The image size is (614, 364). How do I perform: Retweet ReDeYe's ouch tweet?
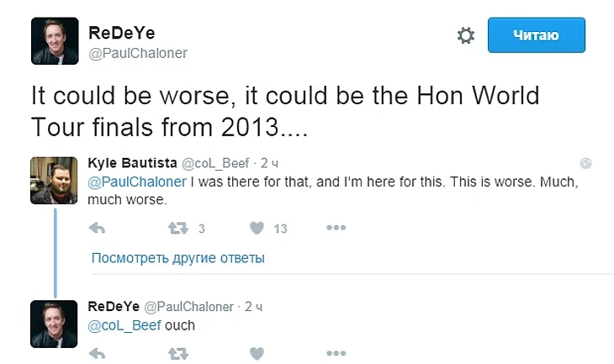[x=177, y=354]
